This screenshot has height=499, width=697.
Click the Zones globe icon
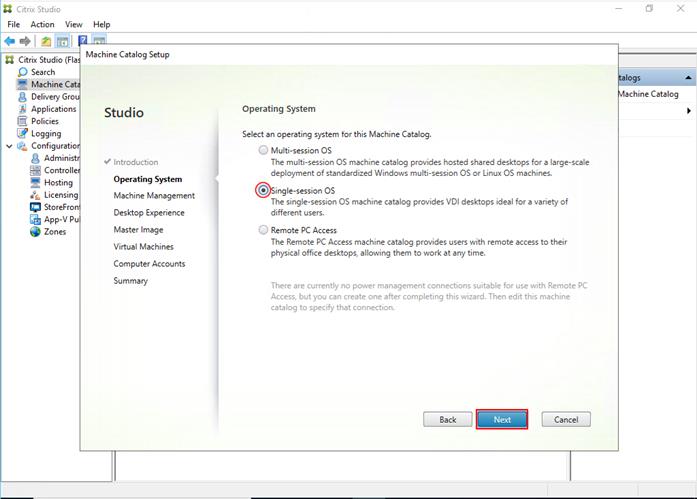click(x=35, y=232)
